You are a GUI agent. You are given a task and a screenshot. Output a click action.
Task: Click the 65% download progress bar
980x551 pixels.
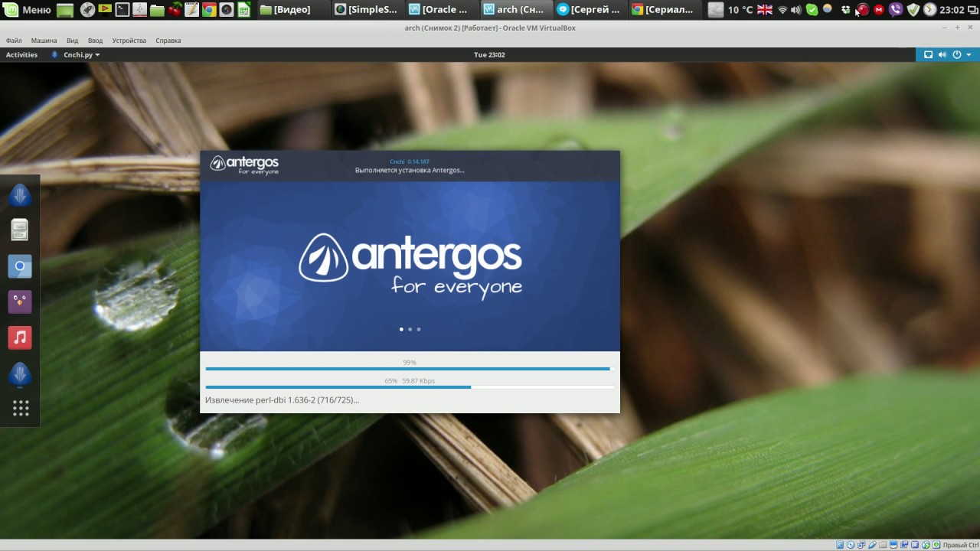point(410,387)
